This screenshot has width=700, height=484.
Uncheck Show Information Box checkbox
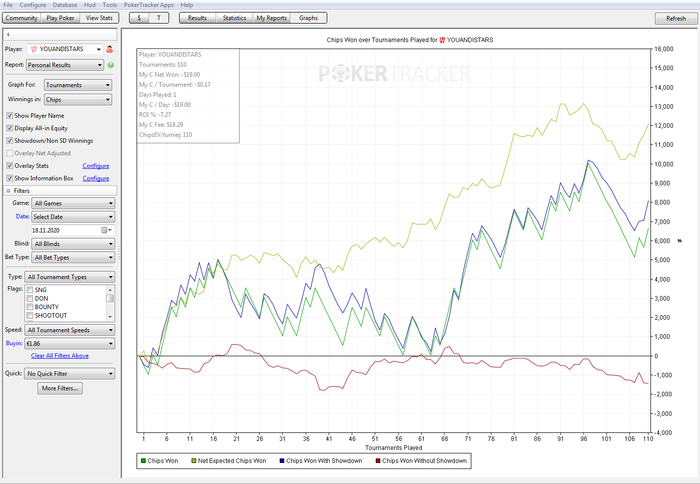click(9, 178)
